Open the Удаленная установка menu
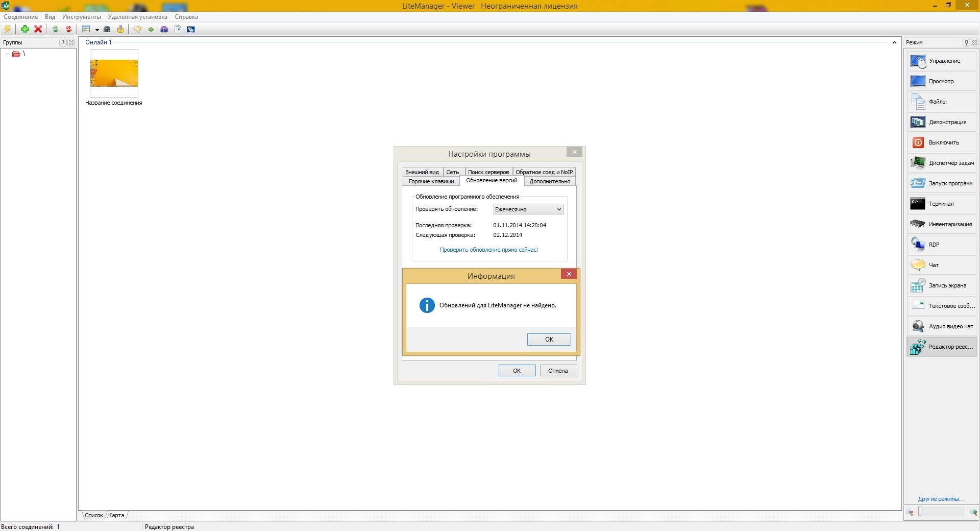Image resolution: width=980 pixels, height=531 pixels. 138,17
